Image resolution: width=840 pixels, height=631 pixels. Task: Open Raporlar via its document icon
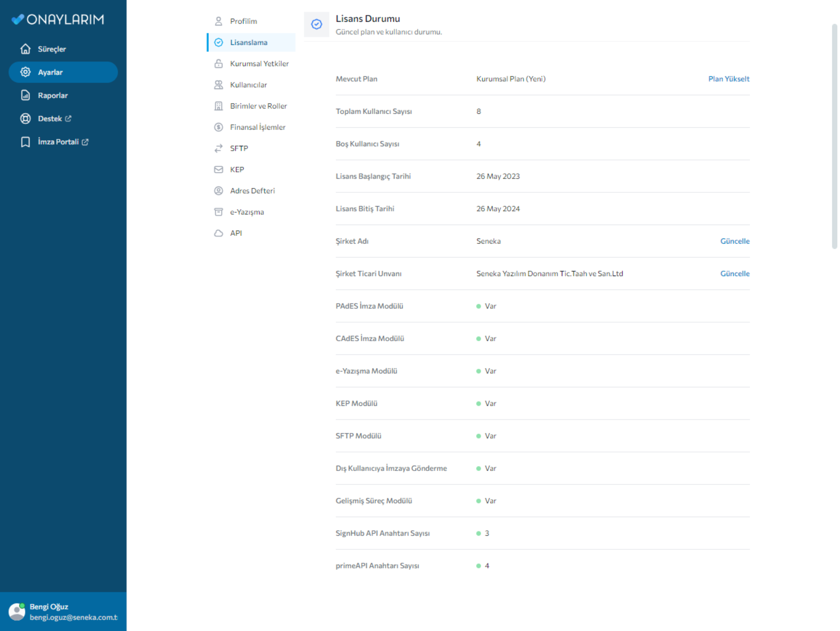pos(25,95)
